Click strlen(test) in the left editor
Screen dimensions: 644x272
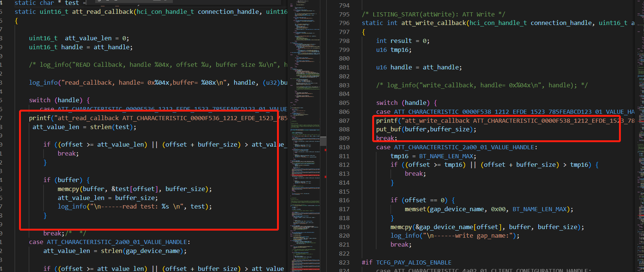tap(112, 127)
